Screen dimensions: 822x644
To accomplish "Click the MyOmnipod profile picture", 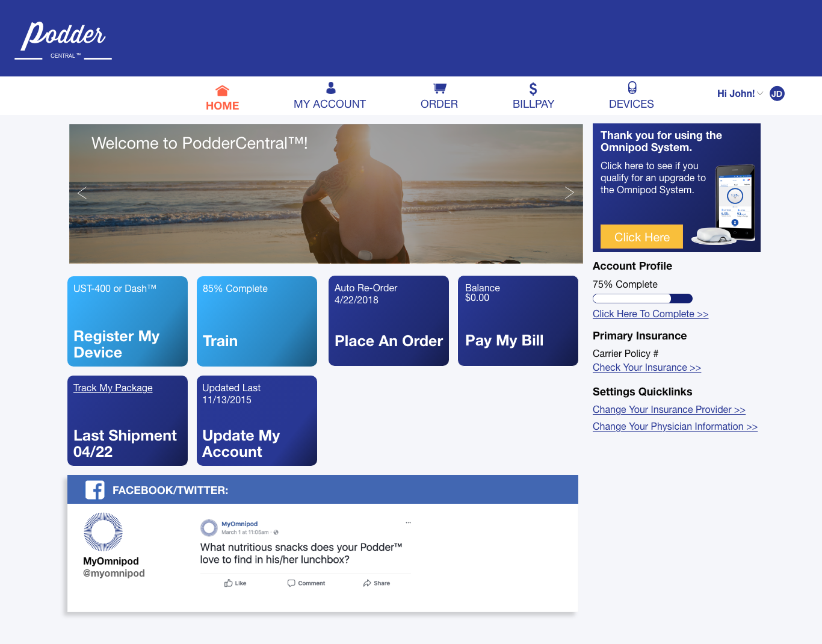I will tap(103, 532).
